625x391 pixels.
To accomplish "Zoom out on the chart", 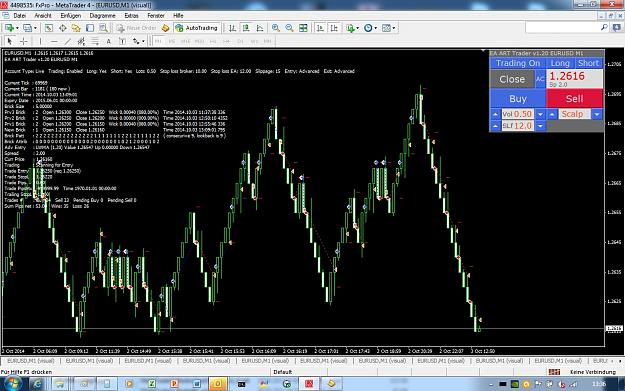I will tap(289, 28).
